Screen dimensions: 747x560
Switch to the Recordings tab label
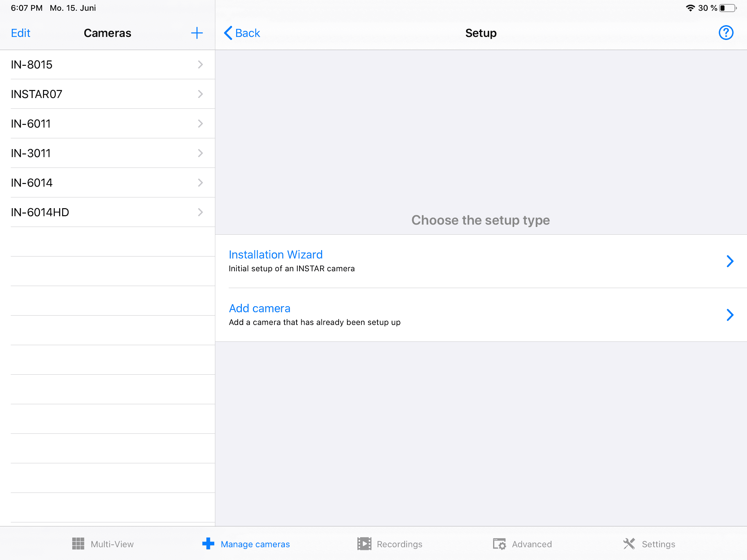click(x=399, y=544)
